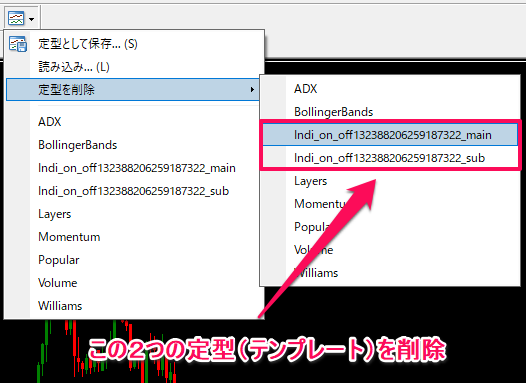Apply Indi_on_off132388206259187322_sub in main menu
Screen dimensions: 526x383
point(134,191)
